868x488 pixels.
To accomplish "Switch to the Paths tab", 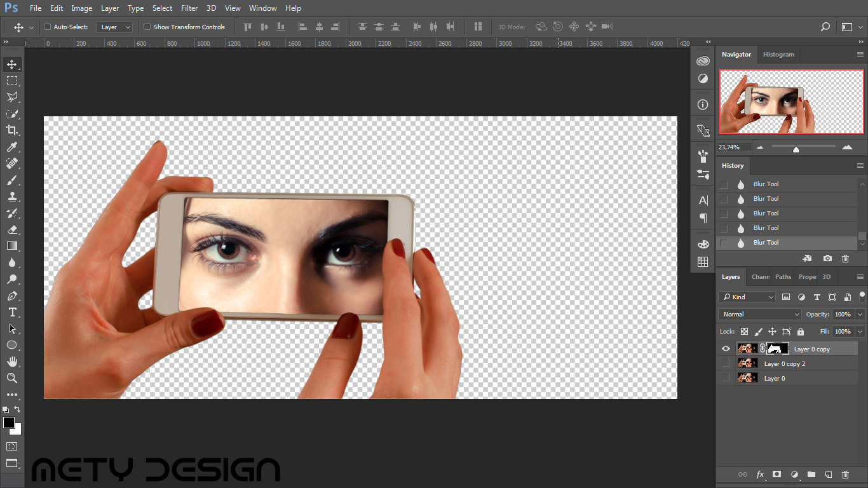I will [783, 277].
